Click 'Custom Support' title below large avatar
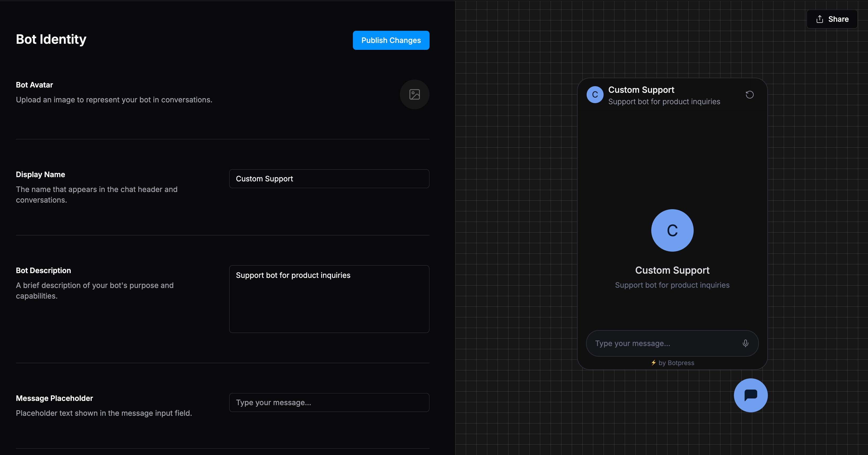This screenshot has height=455, width=868. [x=672, y=270]
